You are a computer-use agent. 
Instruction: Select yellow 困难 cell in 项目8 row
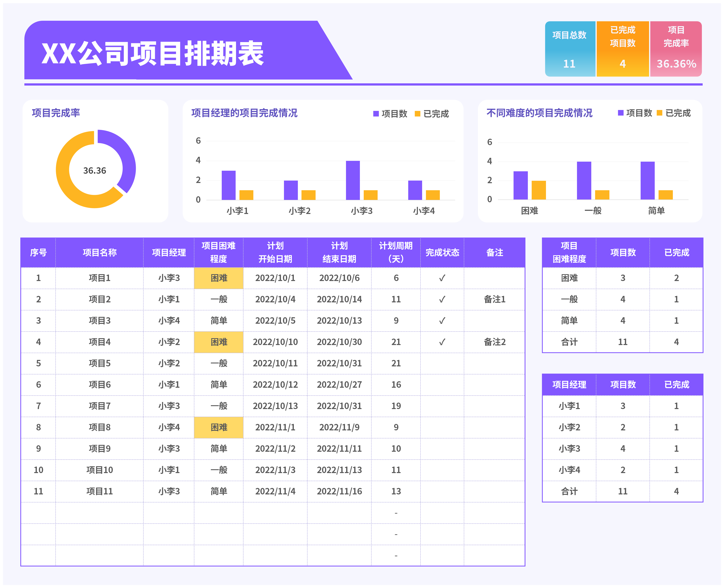[x=219, y=427]
